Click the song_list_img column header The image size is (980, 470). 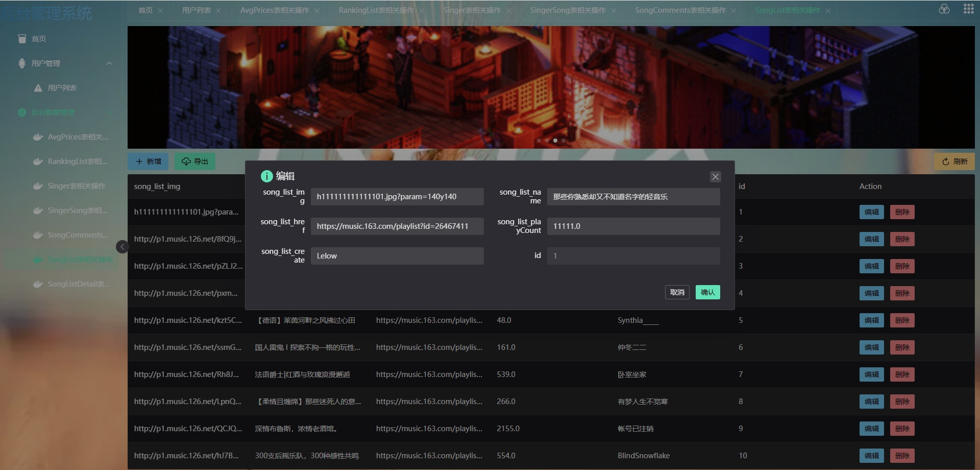(157, 186)
